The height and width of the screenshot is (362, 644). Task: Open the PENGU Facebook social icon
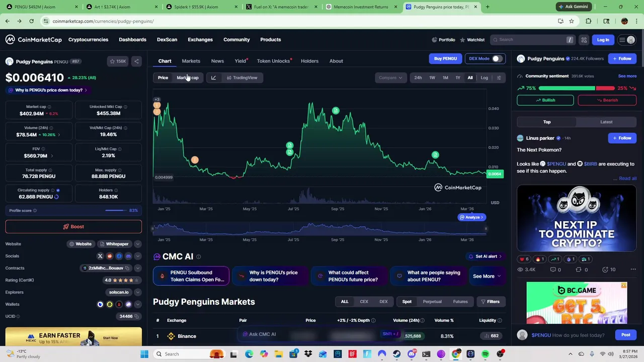click(119, 256)
